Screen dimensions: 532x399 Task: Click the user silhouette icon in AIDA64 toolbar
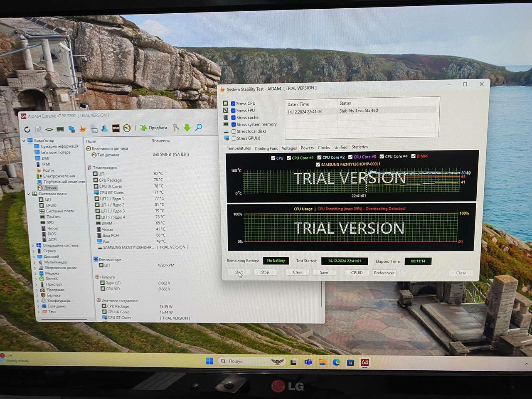pyautogui.click(x=105, y=128)
